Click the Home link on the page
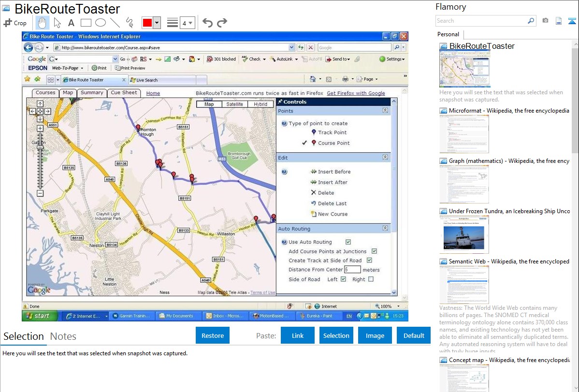The height and width of the screenshot is (392, 579). tap(153, 93)
